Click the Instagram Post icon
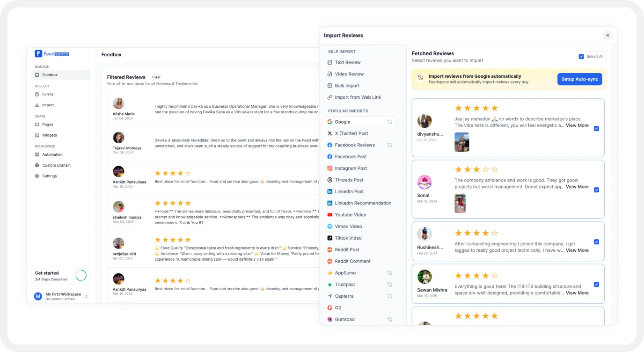The image size is (644, 352). click(x=330, y=169)
